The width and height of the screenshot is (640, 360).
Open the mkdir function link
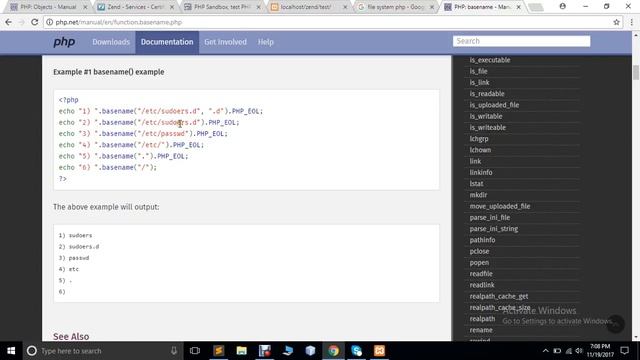(478, 195)
